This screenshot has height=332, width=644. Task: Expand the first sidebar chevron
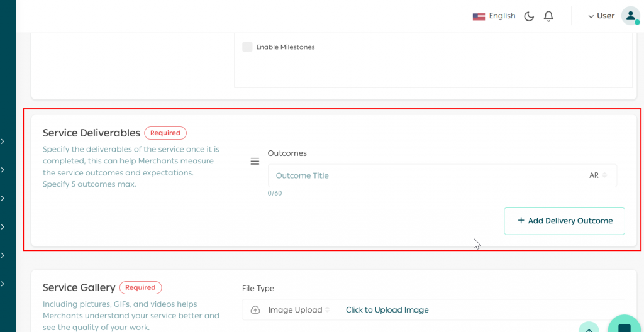[x=3, y=141]
